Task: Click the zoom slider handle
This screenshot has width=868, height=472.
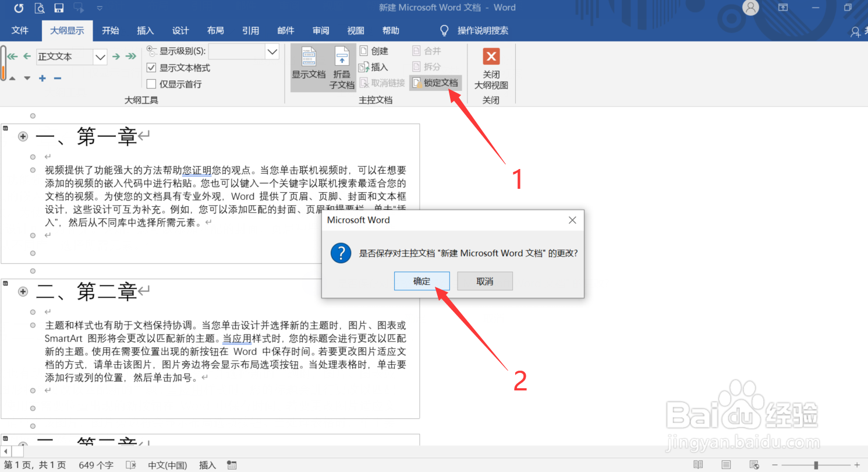Action: 816,465
